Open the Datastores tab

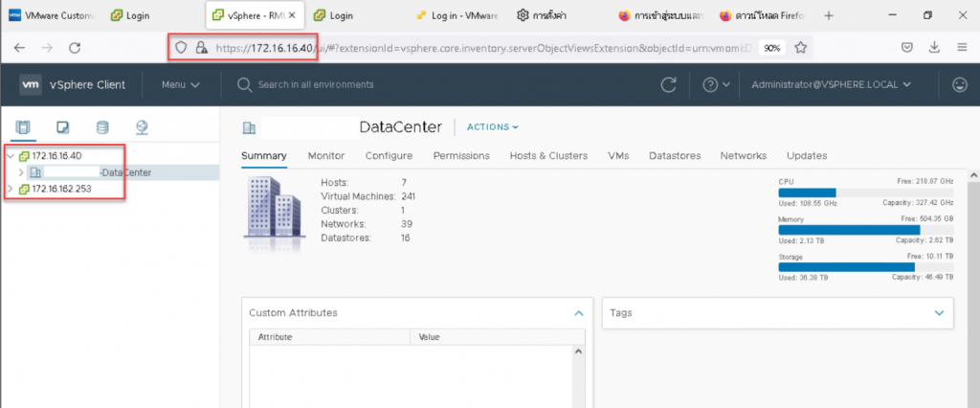coord(675,156)
